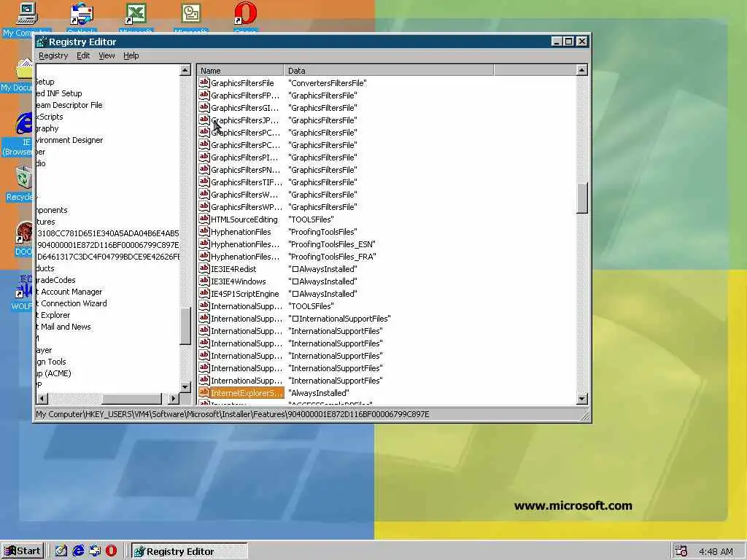
Task: Launch Internet Explorer from quick launch
Action: point(78,551)
